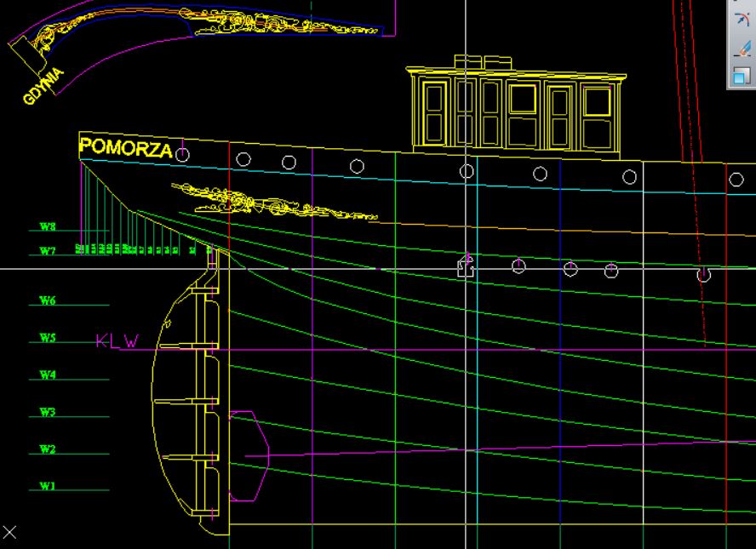Select the W8 waterline label
Image resolution: width=756 pixels, height=549 pixels.
pyautogui.click(x=47, y=227)
